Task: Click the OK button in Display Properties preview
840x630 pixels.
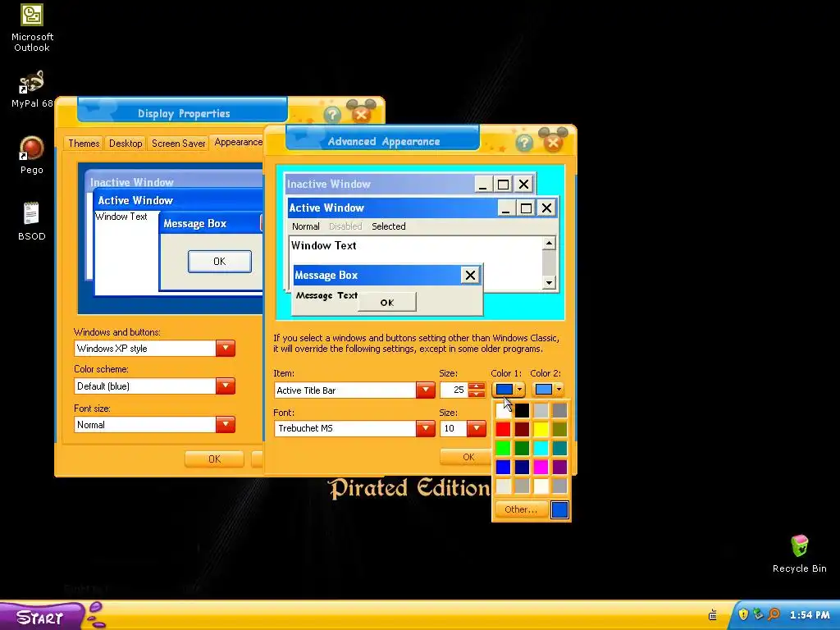Action: [x=220, y=262]
